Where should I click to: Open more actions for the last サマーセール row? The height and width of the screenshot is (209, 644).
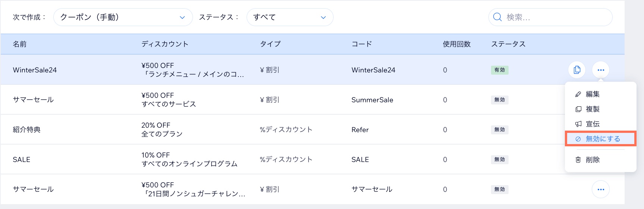[601, 189]
